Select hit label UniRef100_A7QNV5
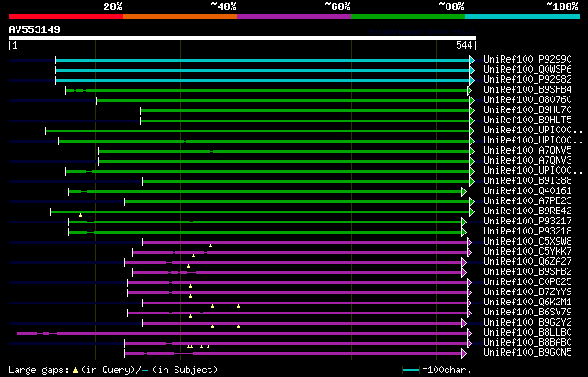This screenshot has height=377, width=588. tap(527, 151)
